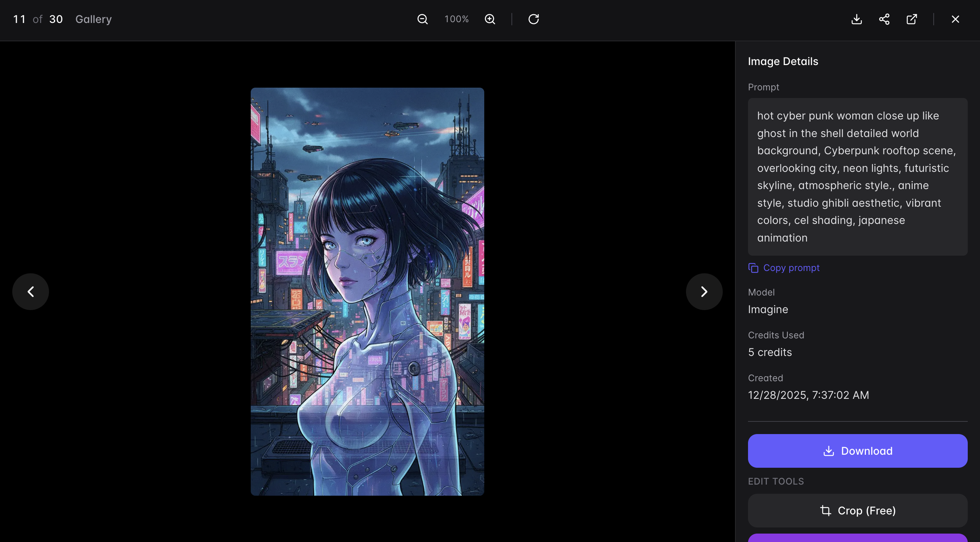Click the 11 of 30 image counter

click(x=37, y=19)
